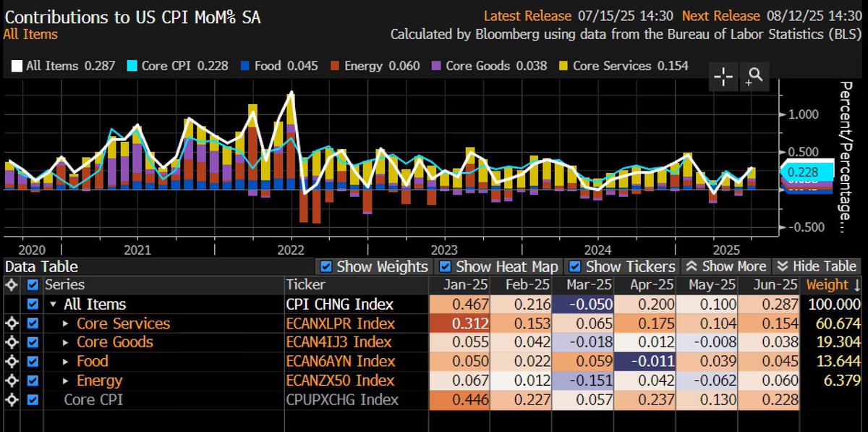Click the move handle in the table header

11,285
